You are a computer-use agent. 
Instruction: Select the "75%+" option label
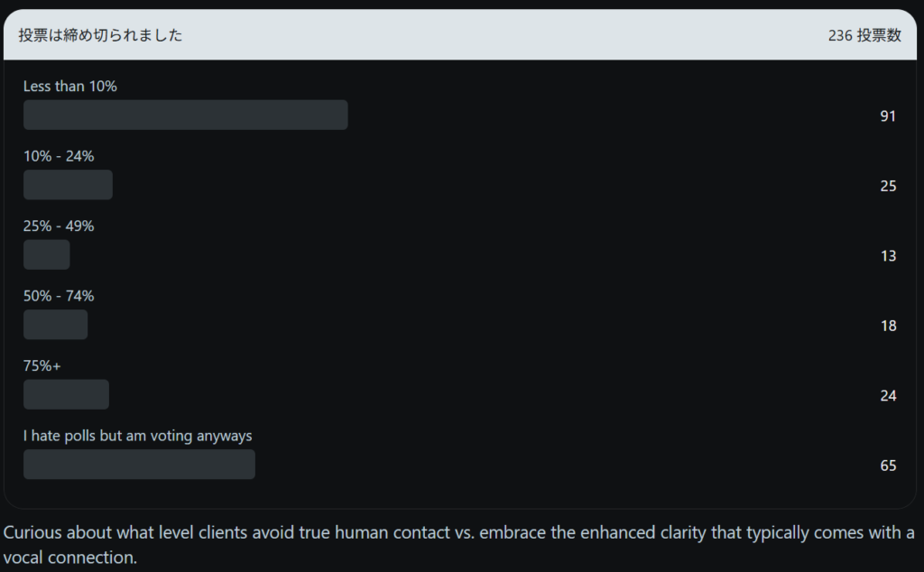(42, 366)
